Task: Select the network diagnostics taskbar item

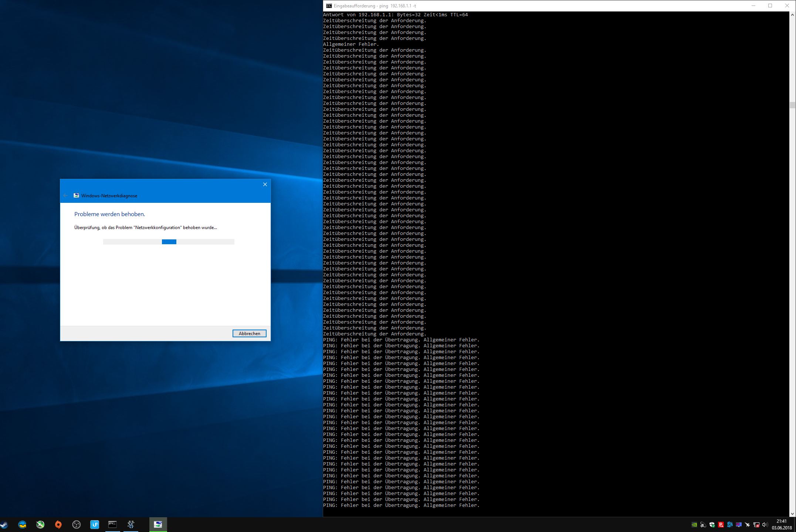Action: 158,525
